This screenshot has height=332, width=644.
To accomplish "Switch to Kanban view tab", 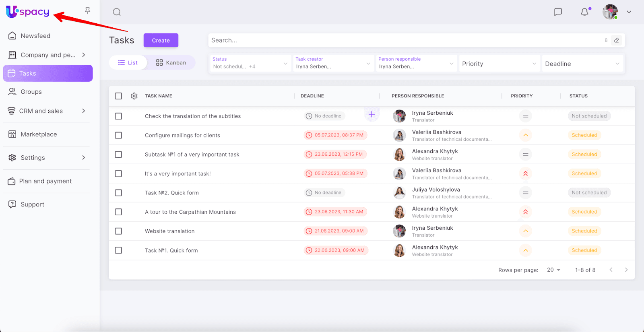I will coord(171,62).
